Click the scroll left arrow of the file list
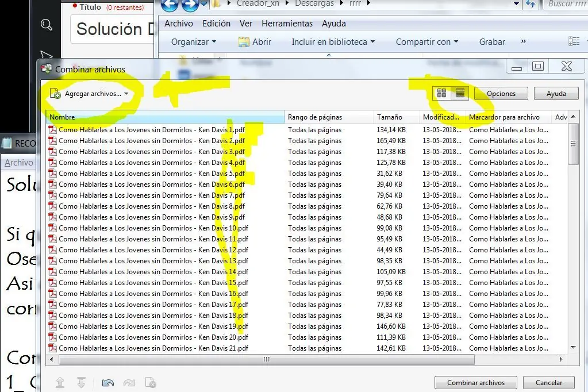The width and height of the screenshot is (588, 392). pos(51,359)
